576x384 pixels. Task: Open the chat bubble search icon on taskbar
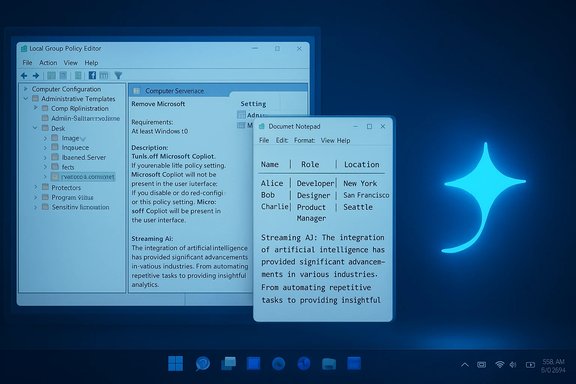pos(202,363)
